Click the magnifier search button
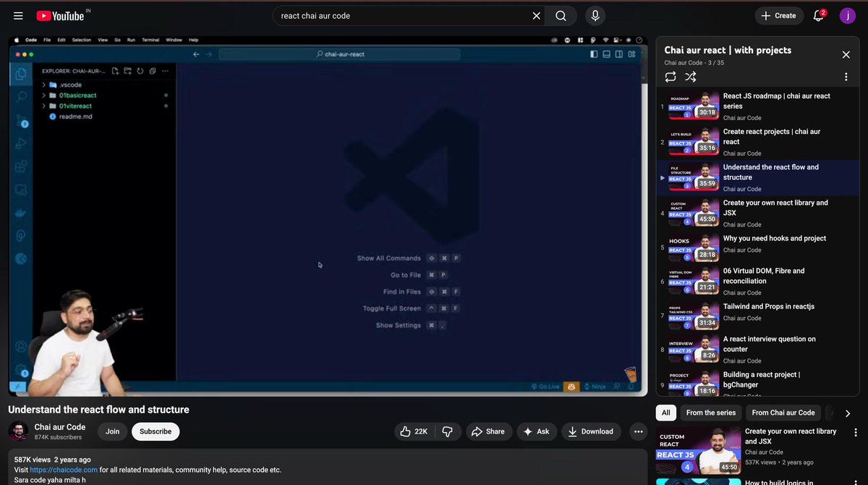Screen dimensions: 868x485 click(x=561, y=15)
